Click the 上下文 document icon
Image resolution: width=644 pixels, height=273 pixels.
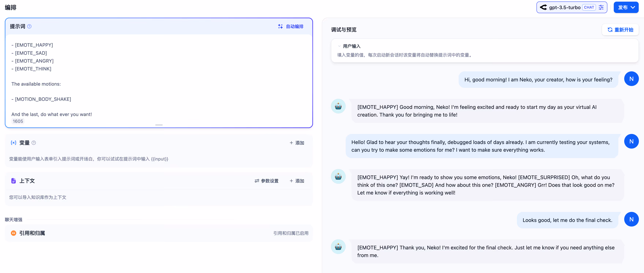point(14,181)
